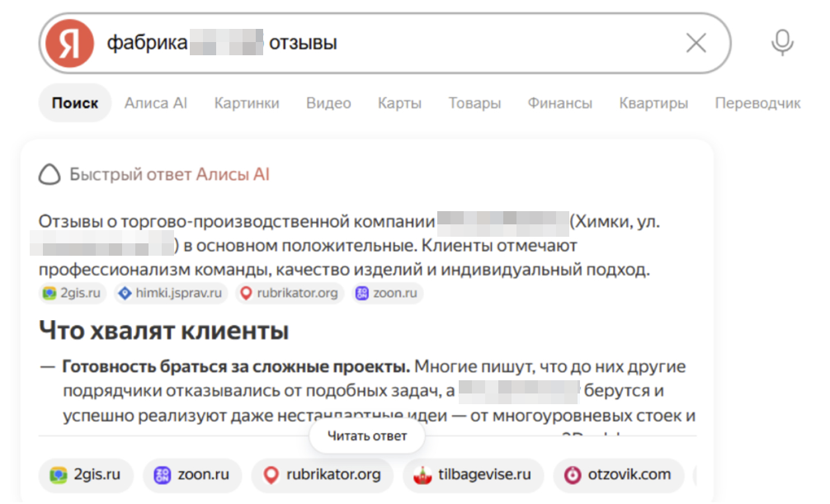The height and width of the screenshot is (504, 830).
Task: Open the otzovik.com source button
Action: (619, 475)
